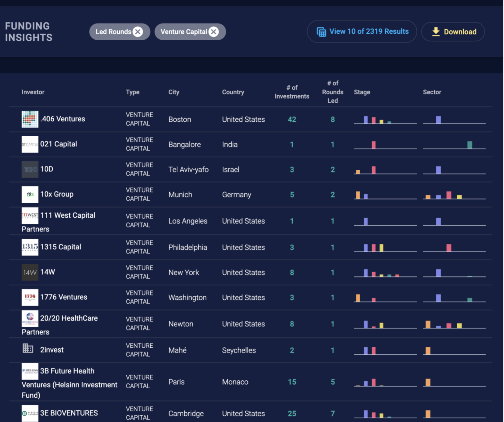504x422 pixels.
Task: Click the Monaco country cell
Action: click(x=235, y=382)
